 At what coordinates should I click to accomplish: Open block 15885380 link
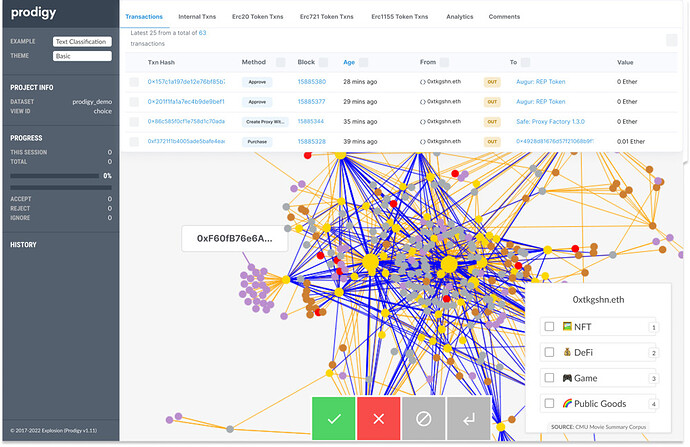[x=312, y=82]
